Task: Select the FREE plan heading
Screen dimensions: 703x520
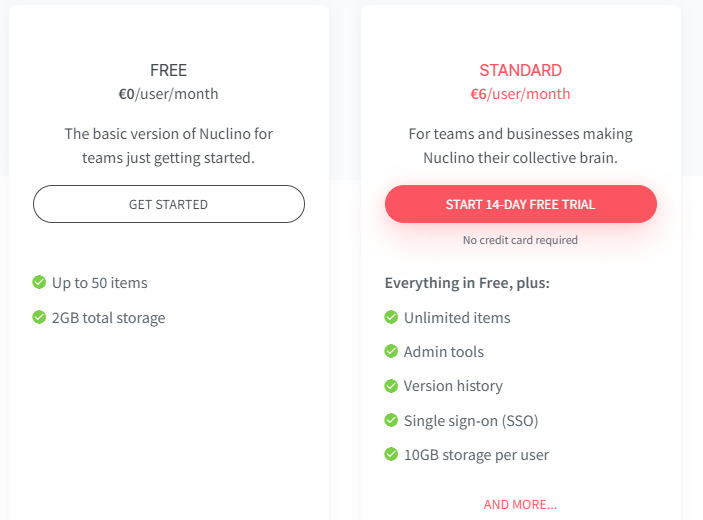Action: point(169,70)
